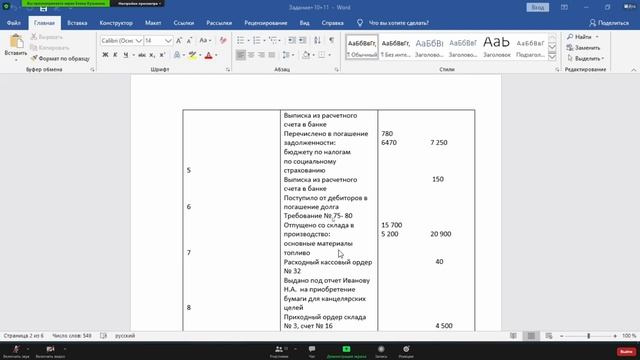Toggle italic formatting К

click(115, 55)
